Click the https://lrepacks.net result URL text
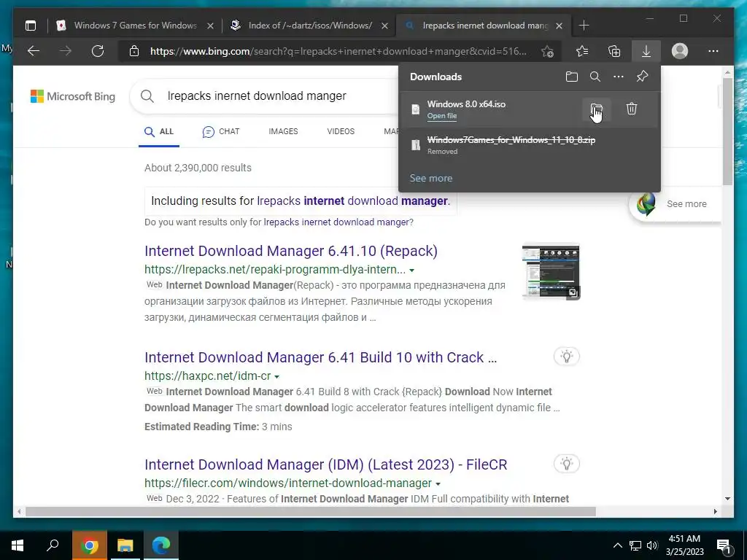The width and height of the screenshot is (747, 560). click(275, 270)
